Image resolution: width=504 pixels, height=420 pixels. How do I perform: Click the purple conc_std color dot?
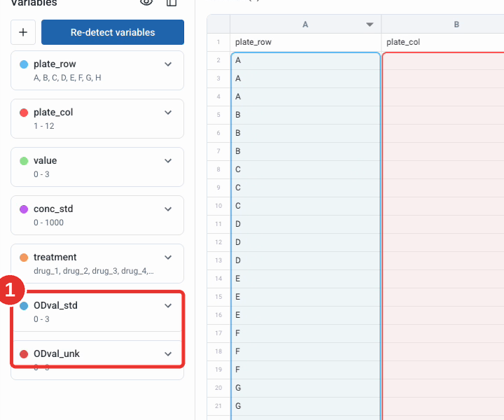[24, 209]
